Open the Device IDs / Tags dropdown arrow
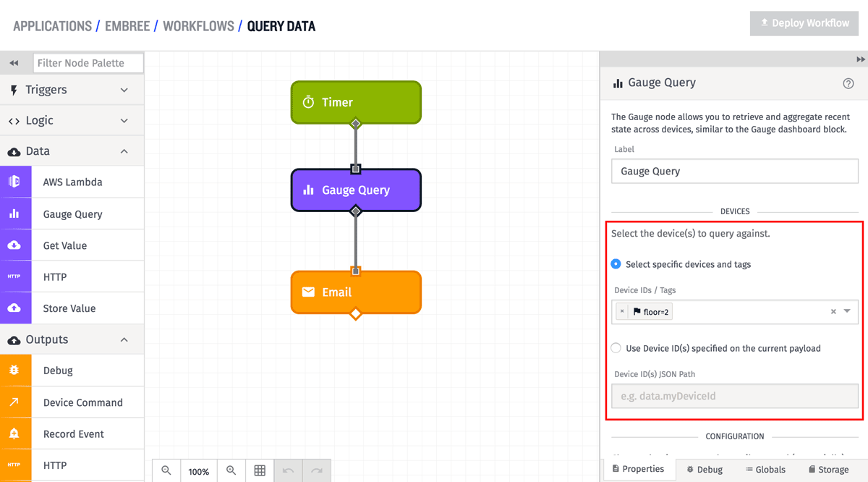This screenshot has width=868, height=482. (848, 312)
